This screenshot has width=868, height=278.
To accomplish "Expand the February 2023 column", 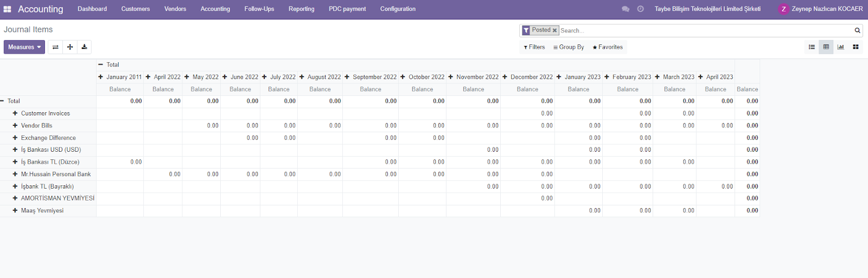I will pos(607,77).
